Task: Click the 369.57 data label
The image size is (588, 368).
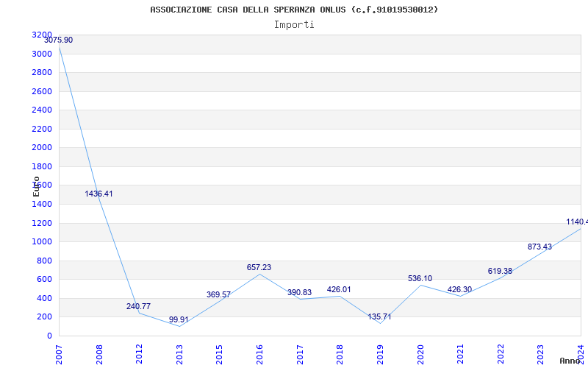Action: (218, 295)
